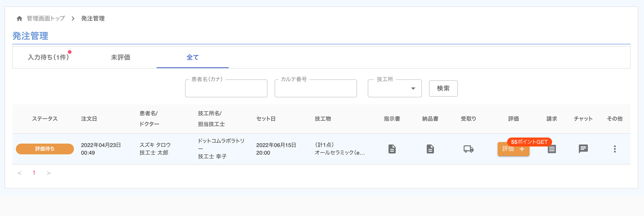Go to 管理画面トップ breadcrumb link
644x216 pixels.
coord(46,19)
